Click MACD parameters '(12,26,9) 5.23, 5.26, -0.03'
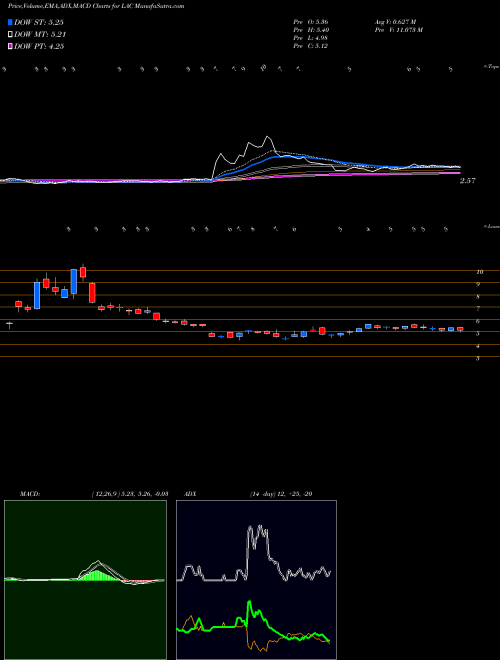 pyautogui.click(x=130, y=494)
